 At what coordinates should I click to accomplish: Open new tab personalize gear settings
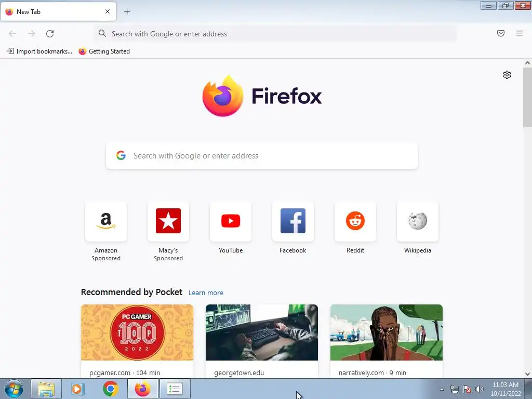point(507,75)
